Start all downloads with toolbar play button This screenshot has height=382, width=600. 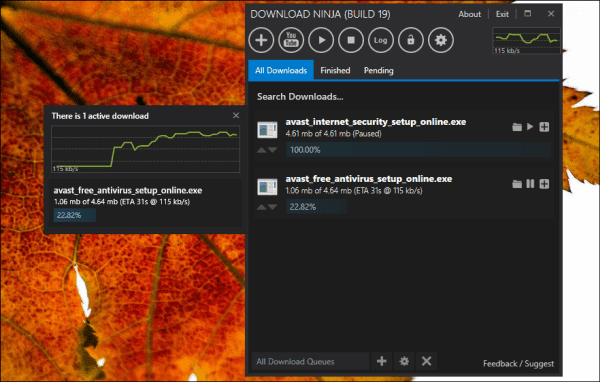[x=321, y=40]
